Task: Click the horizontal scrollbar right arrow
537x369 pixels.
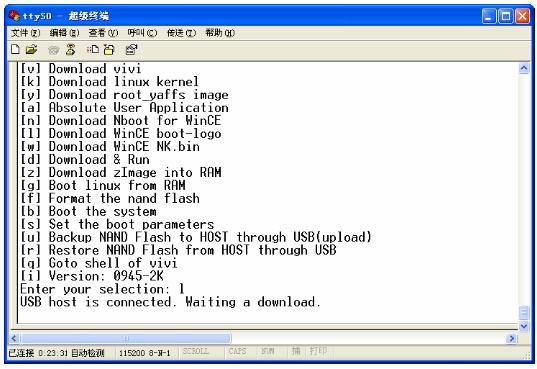Action: (511, 339)
